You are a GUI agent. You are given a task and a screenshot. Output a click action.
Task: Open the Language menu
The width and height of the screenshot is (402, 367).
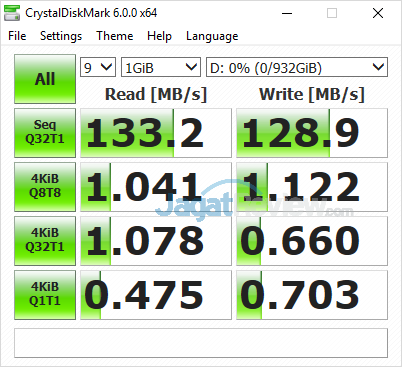click(x=212, y=36)
